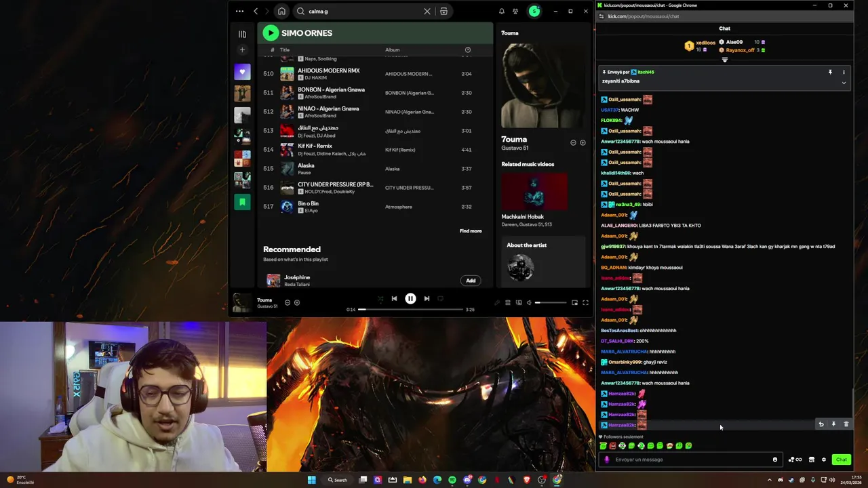Open green bookmark Your Episodes item
This screenshot has height=488, width=868.
242,201
